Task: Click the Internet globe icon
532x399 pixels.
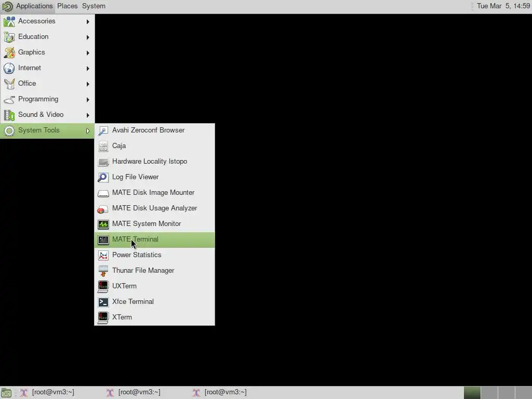Action: click(x=9, y=68)
